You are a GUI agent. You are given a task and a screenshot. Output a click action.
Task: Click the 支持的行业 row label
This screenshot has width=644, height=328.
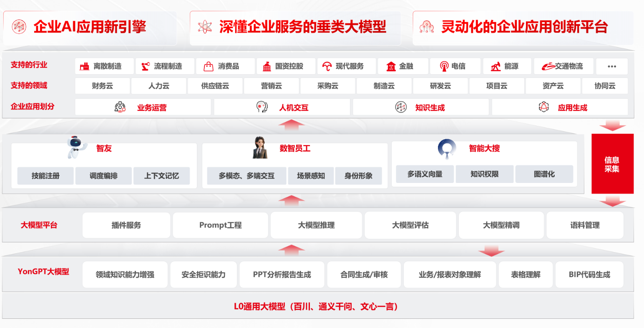[x=29, y=65]
